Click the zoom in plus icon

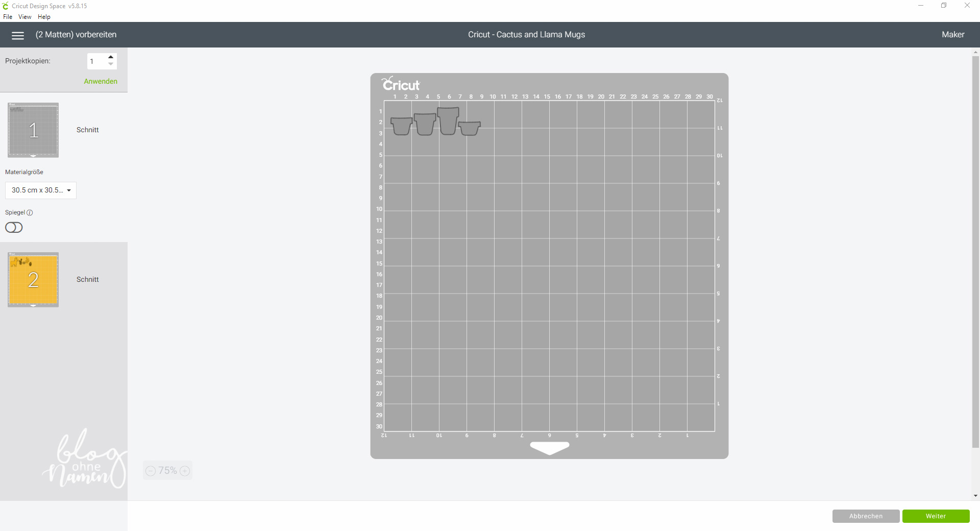185,471
